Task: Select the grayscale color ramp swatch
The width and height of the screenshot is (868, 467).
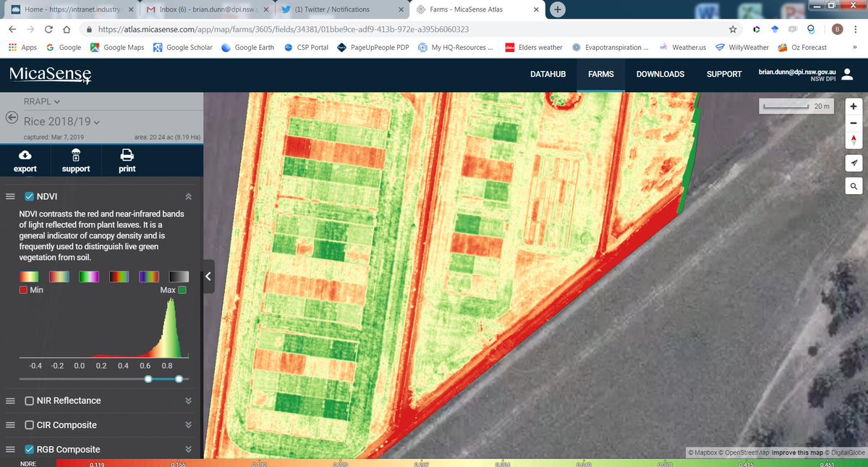Action: coord(177,276)
